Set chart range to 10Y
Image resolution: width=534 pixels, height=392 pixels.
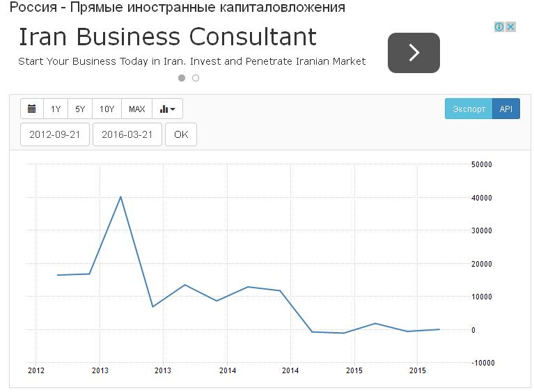[x=107, y=109]
